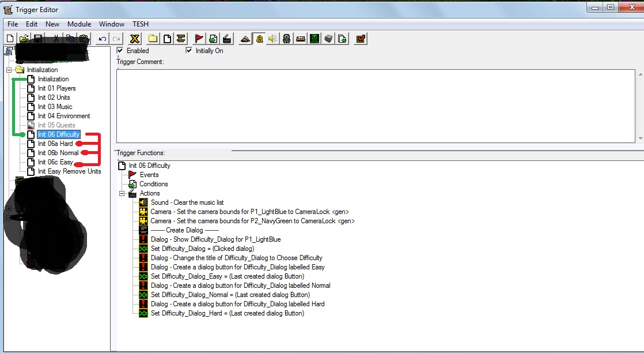Open the File menu
The height and width of the screenshot is (353, 644).
pos(13,24)
